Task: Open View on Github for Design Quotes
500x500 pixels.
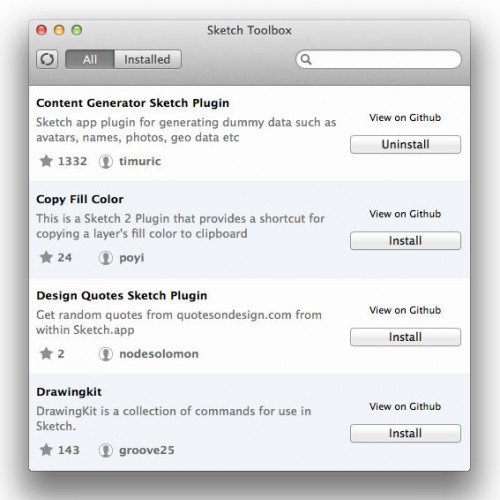Action: (x=405, y=310)
